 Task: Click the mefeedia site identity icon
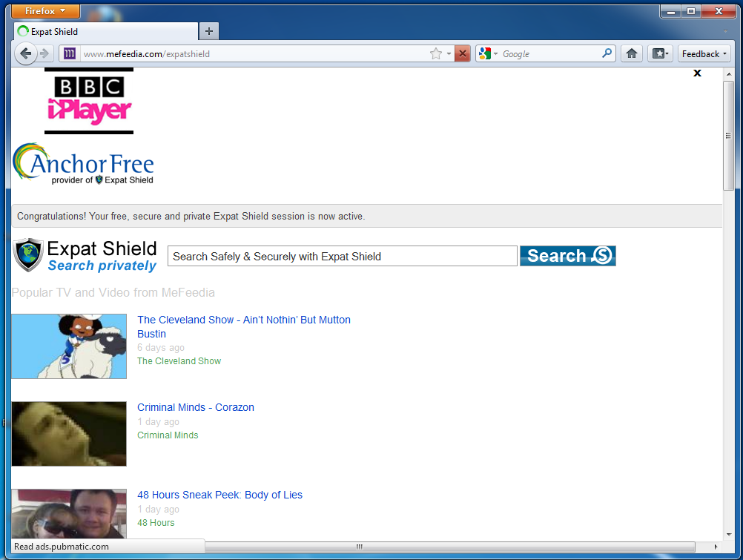click(69, 53)
